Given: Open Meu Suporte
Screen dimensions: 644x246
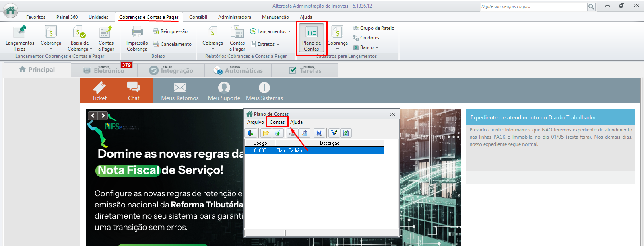Looking at the screenshot, I should (224, 91).
